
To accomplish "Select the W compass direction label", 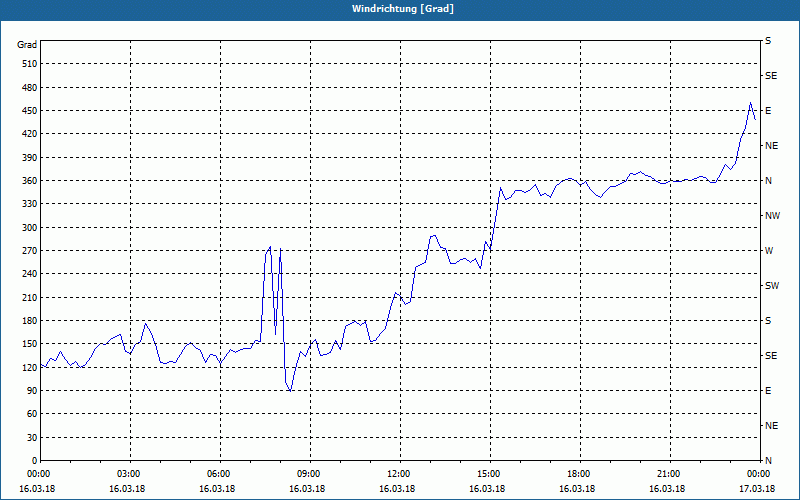I will (x=769, y=251).
